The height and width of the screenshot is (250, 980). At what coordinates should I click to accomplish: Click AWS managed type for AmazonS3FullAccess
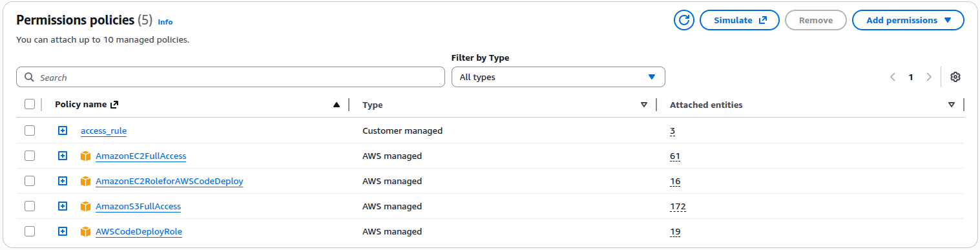[x=392, y=207]
